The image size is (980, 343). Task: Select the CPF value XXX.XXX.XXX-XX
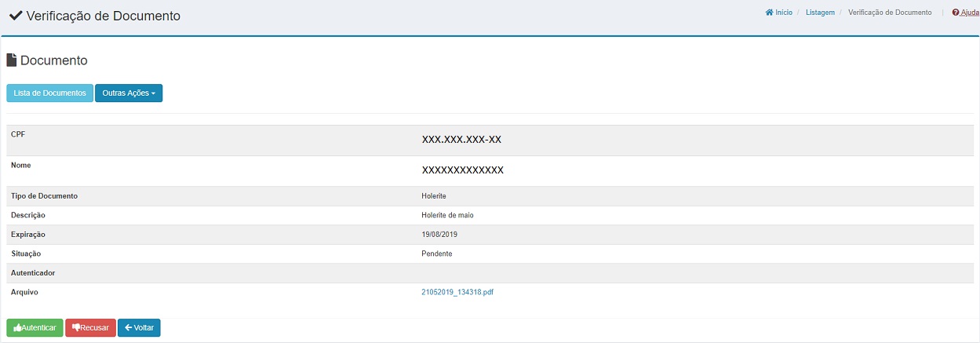pyautogui.click(x=461, y=140)
